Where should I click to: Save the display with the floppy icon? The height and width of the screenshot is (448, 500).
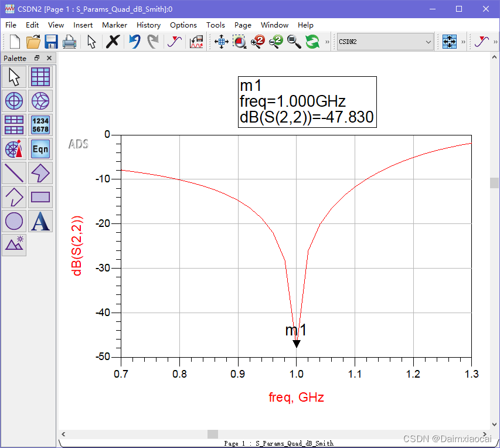(x=51, y=42)
